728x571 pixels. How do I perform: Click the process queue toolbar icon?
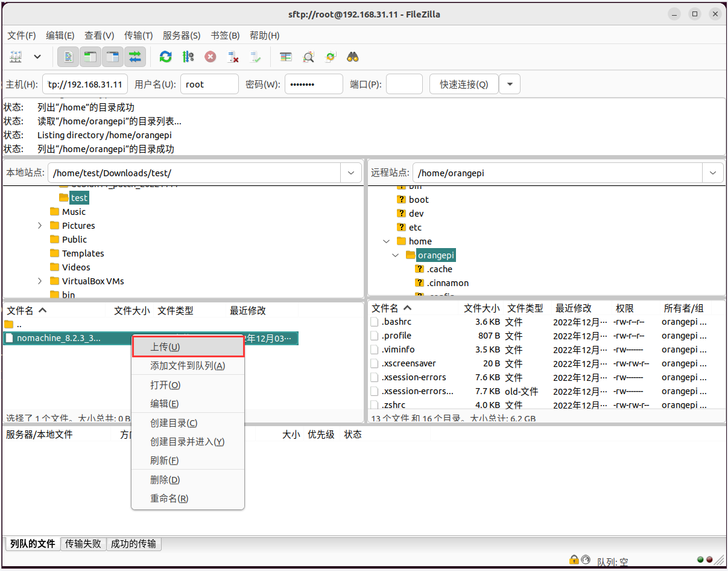point(188,57)
